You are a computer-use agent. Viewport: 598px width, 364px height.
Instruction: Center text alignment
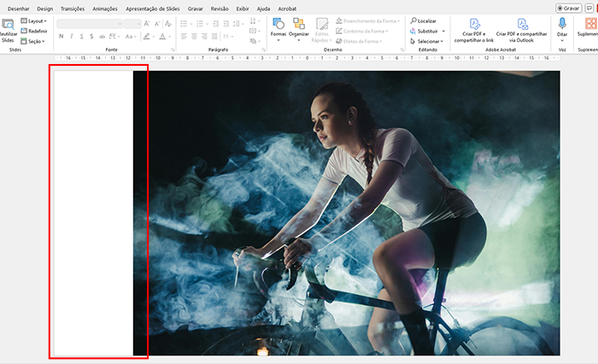coord(194,36)
